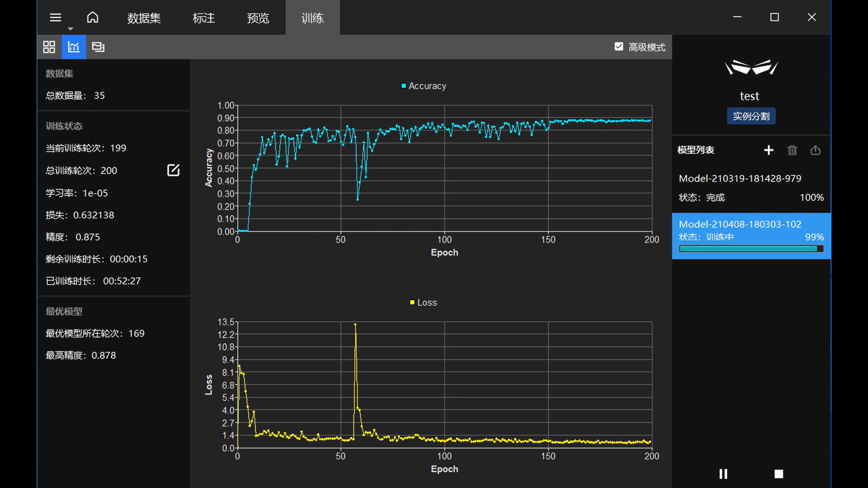Screen dimensions: 868x488
Task: Select the chart view icon
Action: 74,47
